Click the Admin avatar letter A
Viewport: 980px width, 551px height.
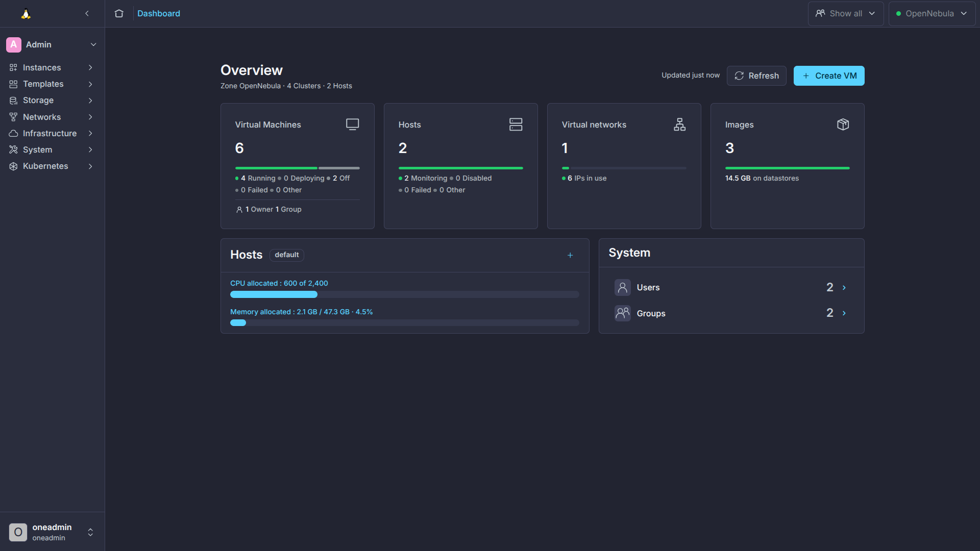click(x=14, y=45)
